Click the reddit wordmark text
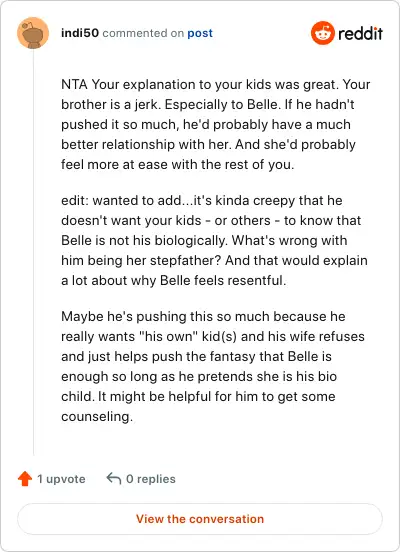This screenshot has width=400, height=552. pos(360,33)
